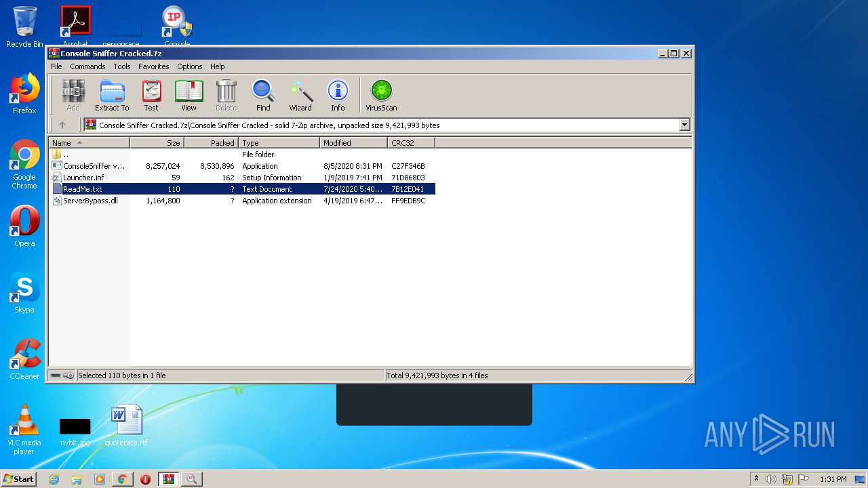Open Internet Explorer taskbar icon
Viewport: 868px width, 488px height.
point(54,479)
